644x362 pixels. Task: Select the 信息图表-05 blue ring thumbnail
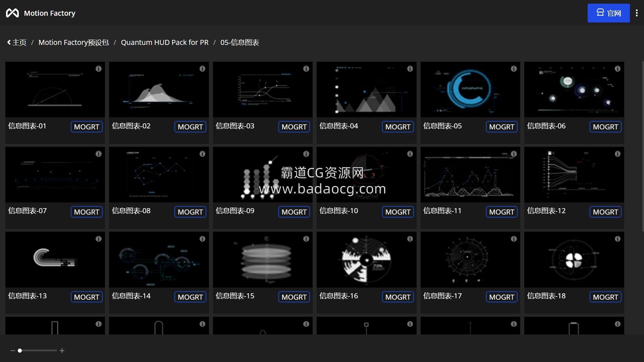click(x=470, y=89)
